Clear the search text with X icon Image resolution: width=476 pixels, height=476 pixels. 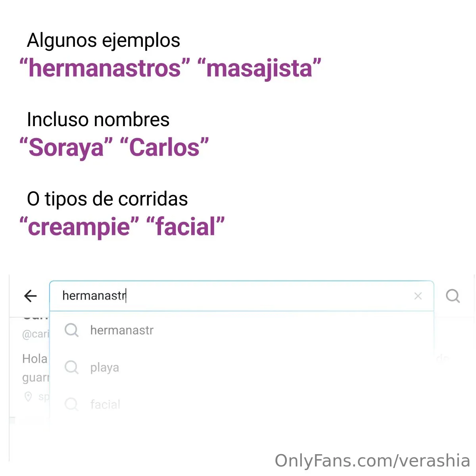(418, 296)
